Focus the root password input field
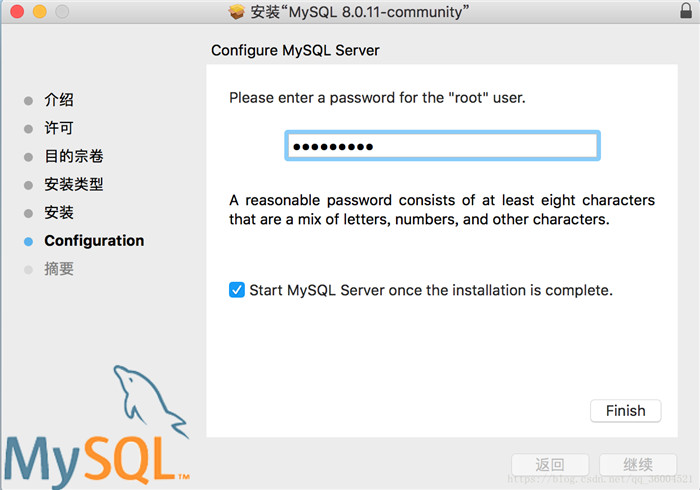This screenshot has height=490, width=700. 442,146
